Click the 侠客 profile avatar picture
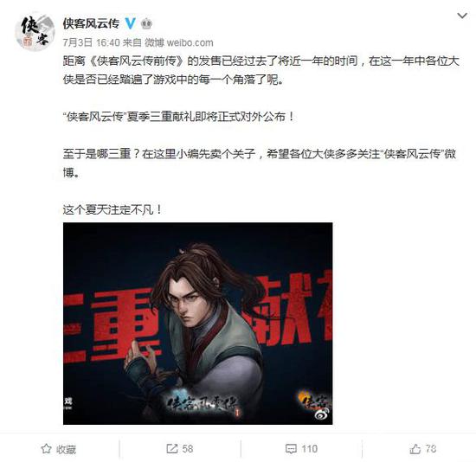The width and height of the screenshot is (476, 462). [35, 31]
